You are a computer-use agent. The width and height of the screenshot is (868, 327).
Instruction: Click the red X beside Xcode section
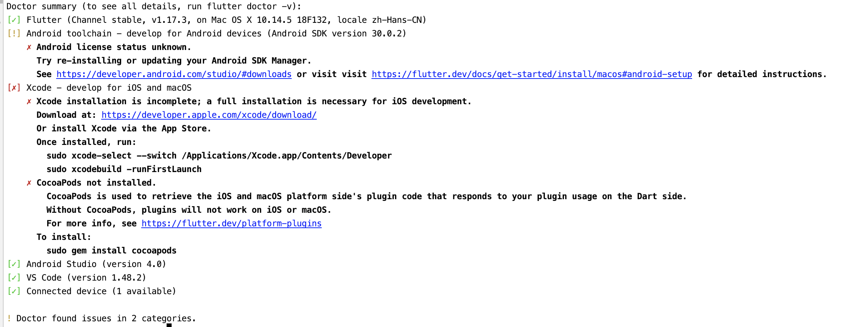14,88
